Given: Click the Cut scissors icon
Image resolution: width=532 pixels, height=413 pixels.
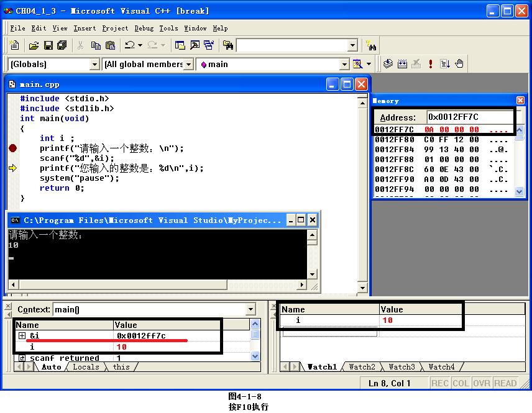Looking at the screenshot, I should point(81,45).
